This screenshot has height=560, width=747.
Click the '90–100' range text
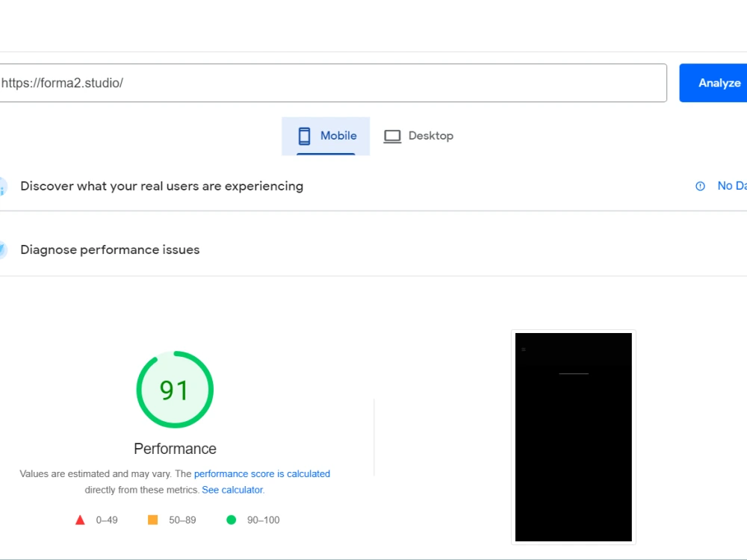coord(264,520)
